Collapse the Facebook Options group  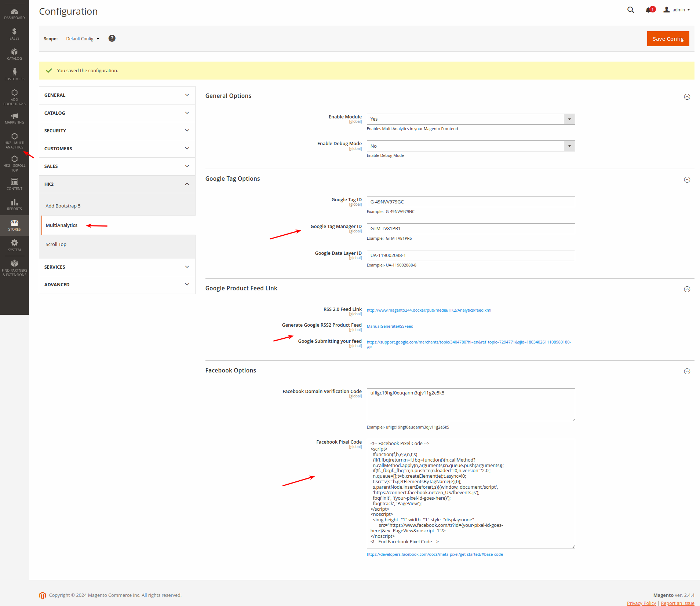click(687, 371)
